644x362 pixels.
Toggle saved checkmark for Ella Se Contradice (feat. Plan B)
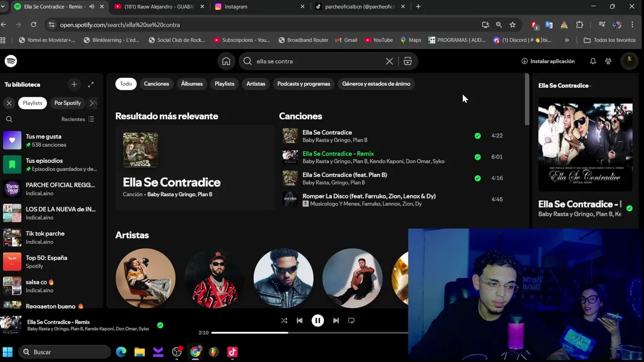[x=477, y=178]
